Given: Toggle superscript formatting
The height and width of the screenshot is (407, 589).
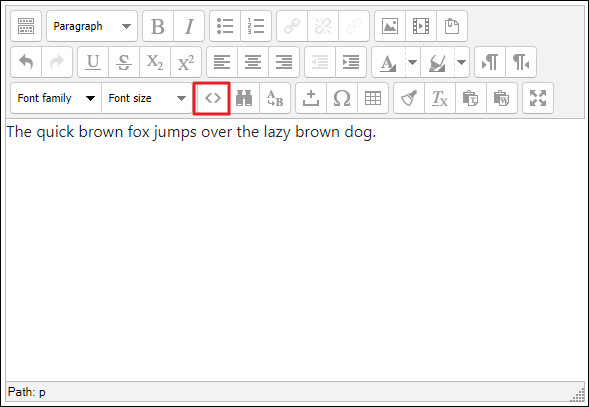Looking at the screenshot, I should tap(186, 62).
